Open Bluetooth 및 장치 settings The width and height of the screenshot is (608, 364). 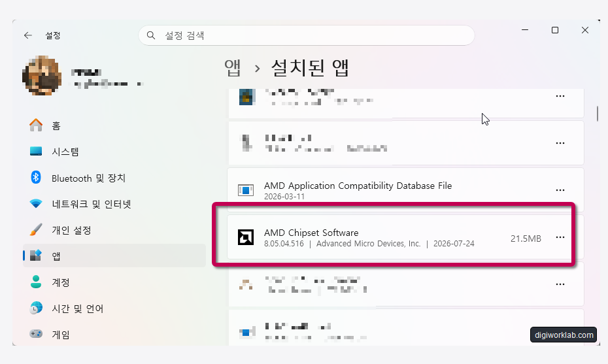114,178
